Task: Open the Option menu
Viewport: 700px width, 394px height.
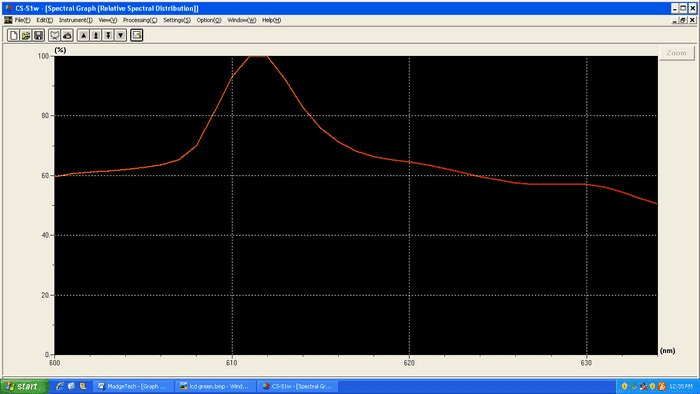Action: [209, 20]
